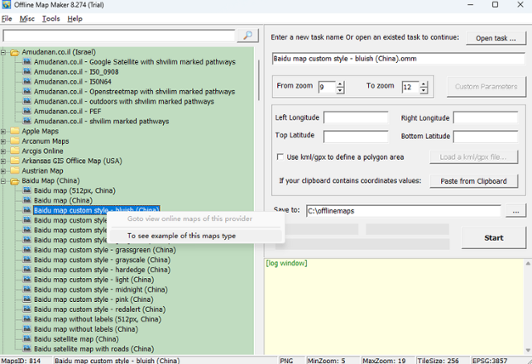Viewport: 532px width, 364px height.
Task: Select Baidu map without labels (China)
Action: (86, 329)
